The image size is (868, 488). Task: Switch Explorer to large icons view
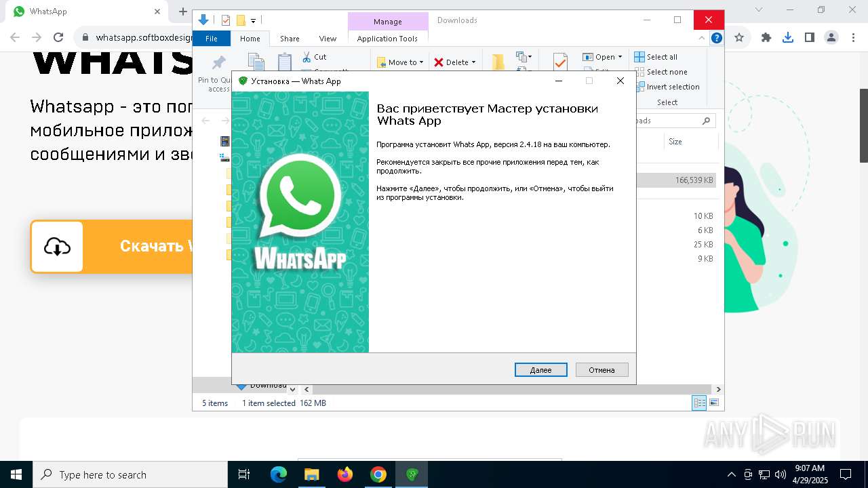[x=714, y=403]
